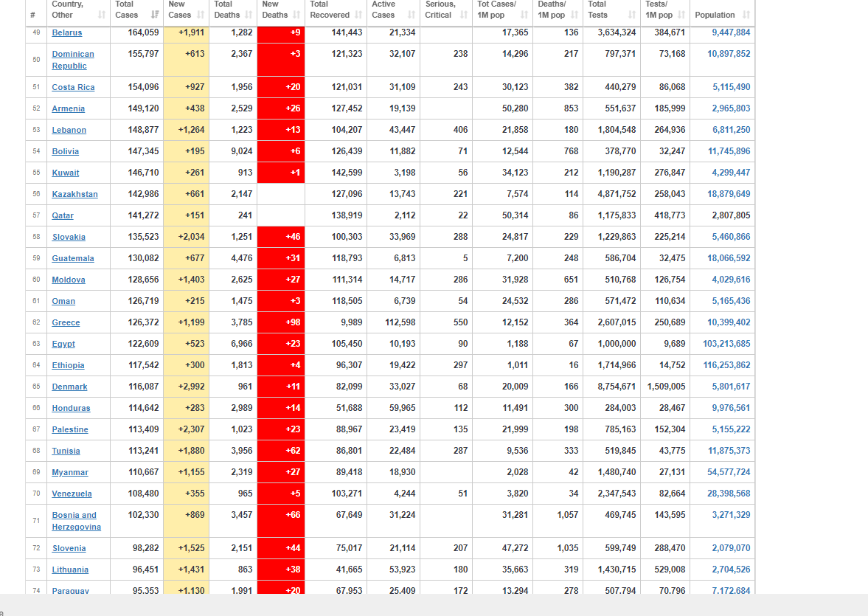868x616 pixels.
Task: Select Palestine new cases cell +2,307
Action: coord(187,429)
